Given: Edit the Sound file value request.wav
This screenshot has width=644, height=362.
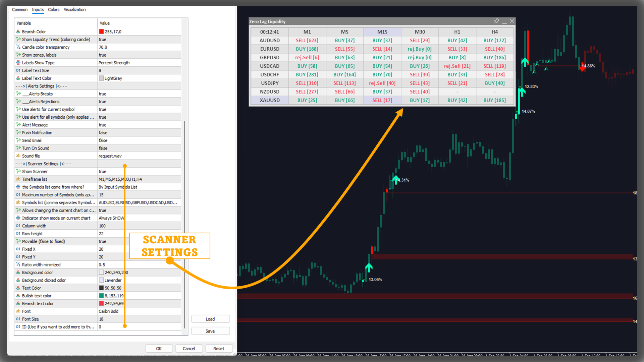Looking at the screenshot, I should click(x=139, y=156).
